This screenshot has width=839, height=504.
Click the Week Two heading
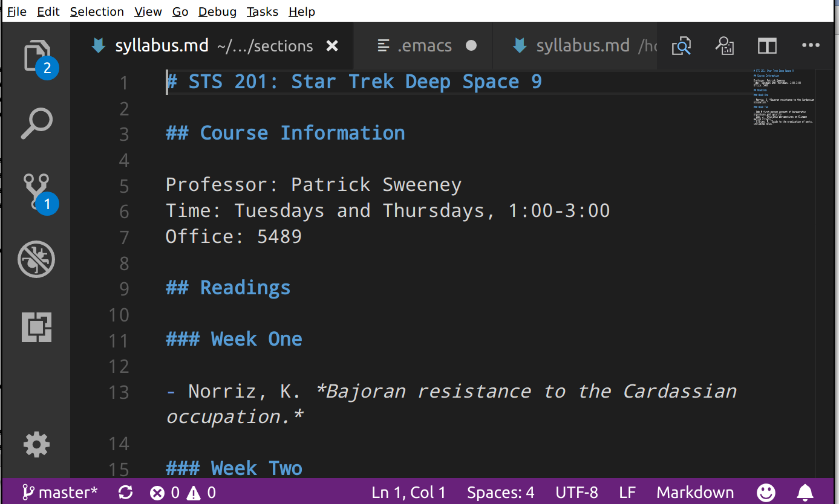(234, 468)
